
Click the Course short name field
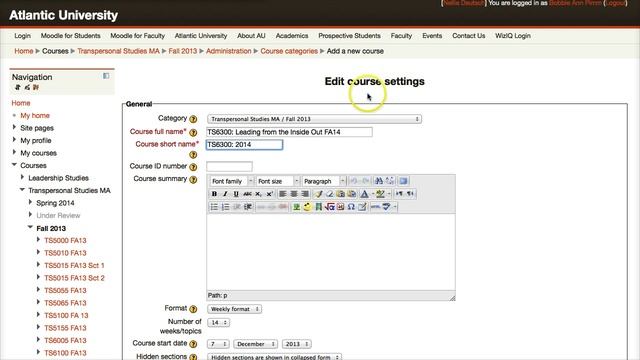(x=244, y=144)
